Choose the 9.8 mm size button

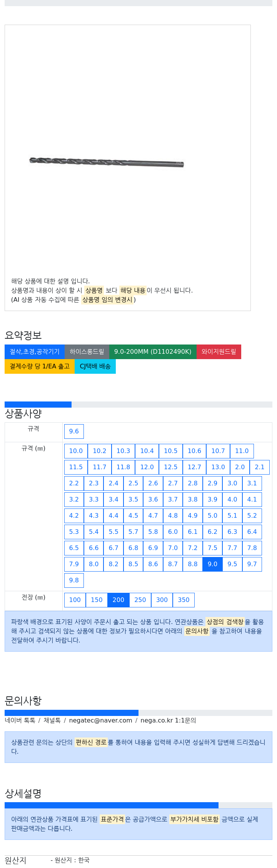point(74,580)
